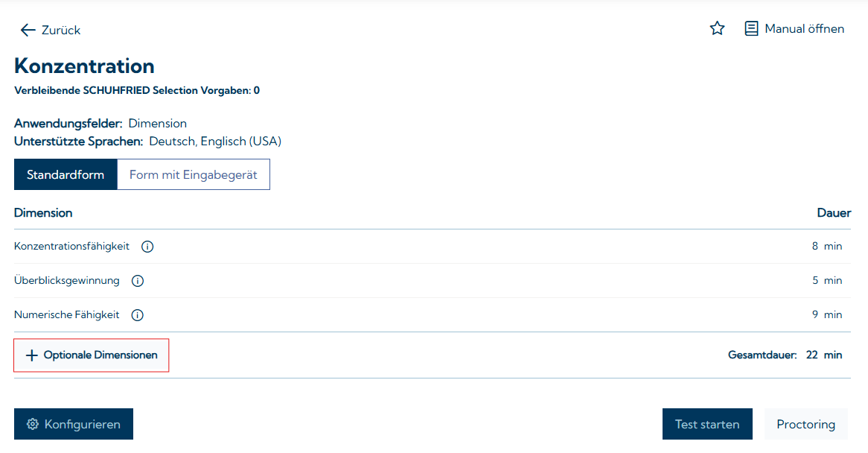Open the manual via Manual öffnen text
868x453 pixels.
804,29
